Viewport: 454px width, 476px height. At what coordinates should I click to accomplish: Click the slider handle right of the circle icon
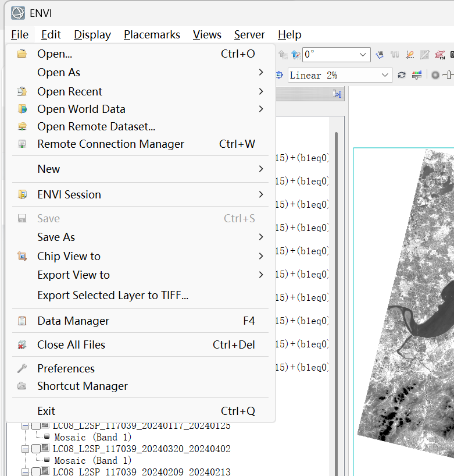[449, 74]
